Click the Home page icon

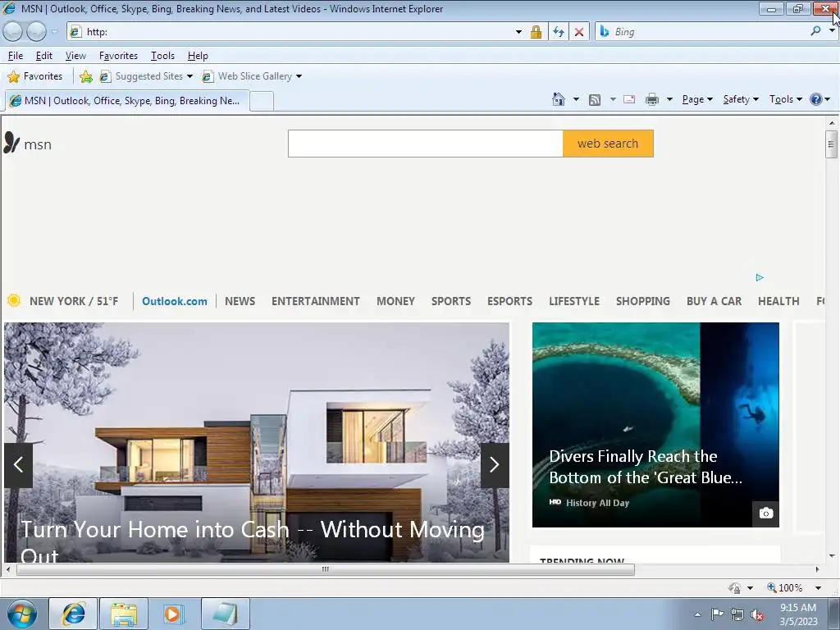point(558,99)
